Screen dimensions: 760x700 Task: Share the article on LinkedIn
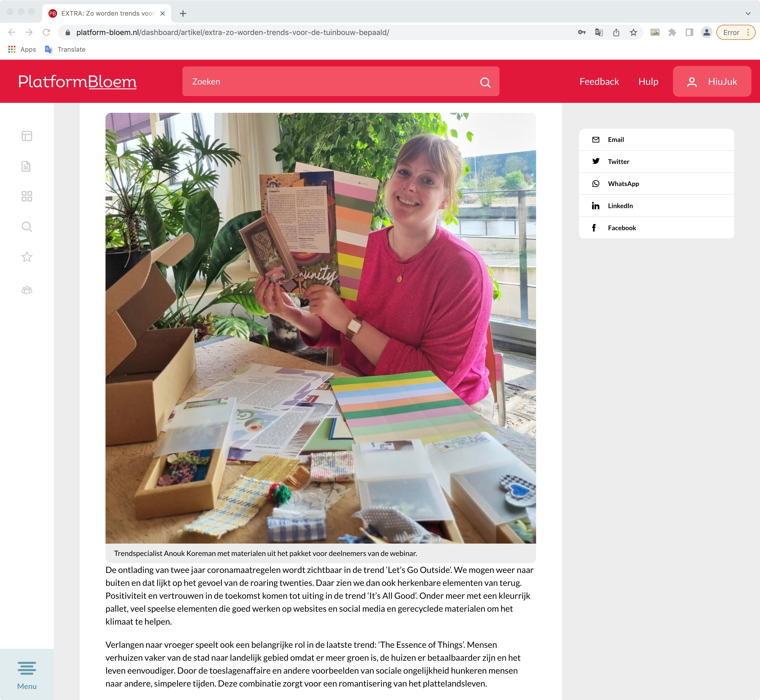(656, 206)
